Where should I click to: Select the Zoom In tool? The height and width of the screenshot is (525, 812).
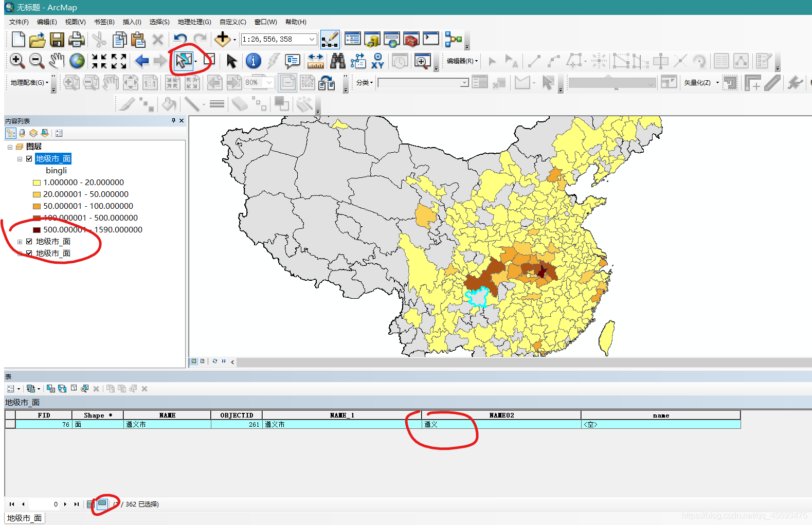(17, 61)
